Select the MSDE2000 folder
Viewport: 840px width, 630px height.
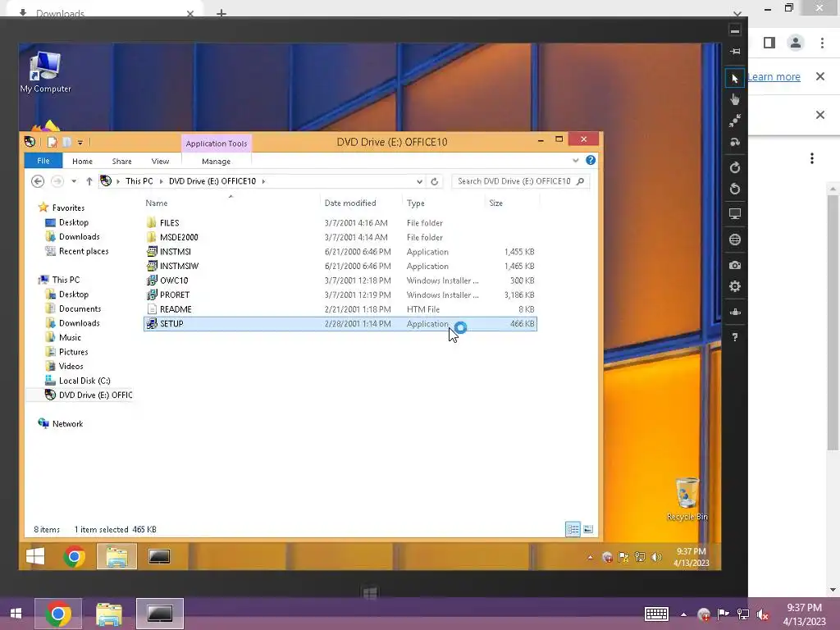pyautogui.click(x=340, y=237)
